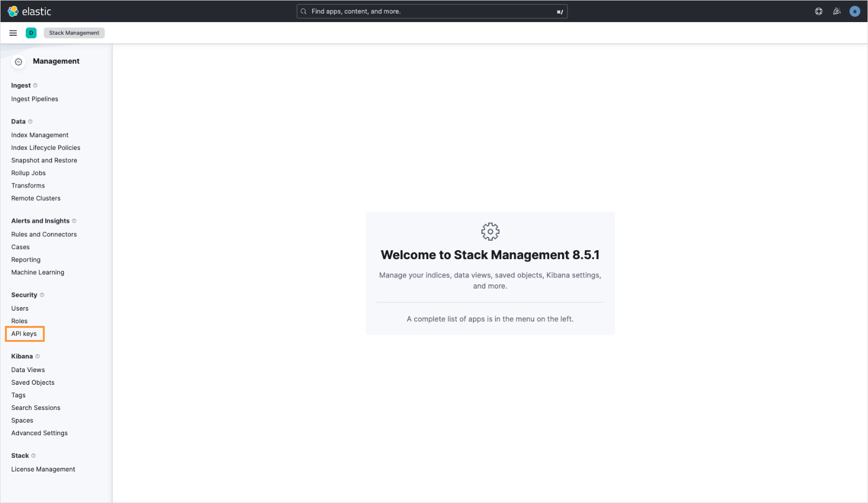868x503 pixels.
Task: Open the user profile avatar menu
Action: 854,12
